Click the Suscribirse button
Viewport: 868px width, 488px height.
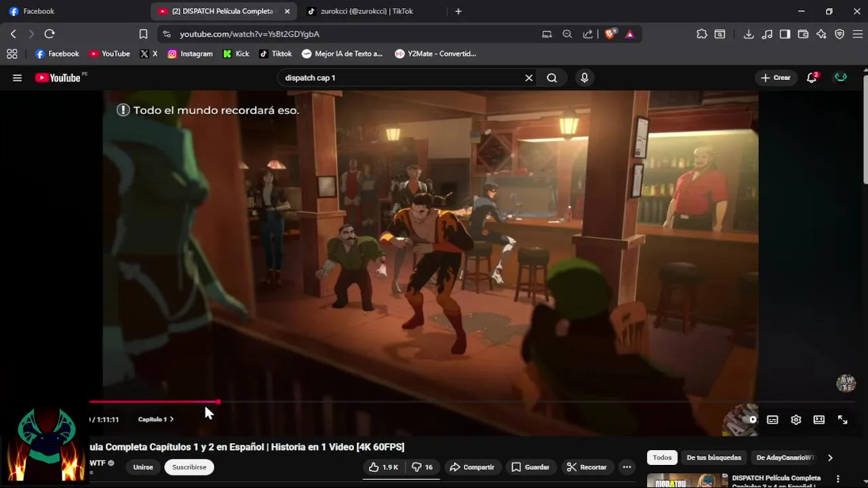coord(189,467)
